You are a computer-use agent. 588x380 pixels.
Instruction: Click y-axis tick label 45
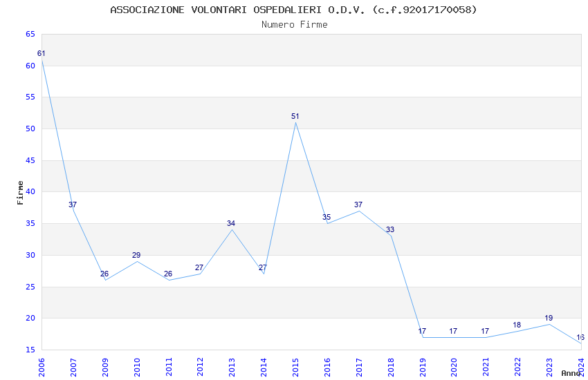[30, 160]
